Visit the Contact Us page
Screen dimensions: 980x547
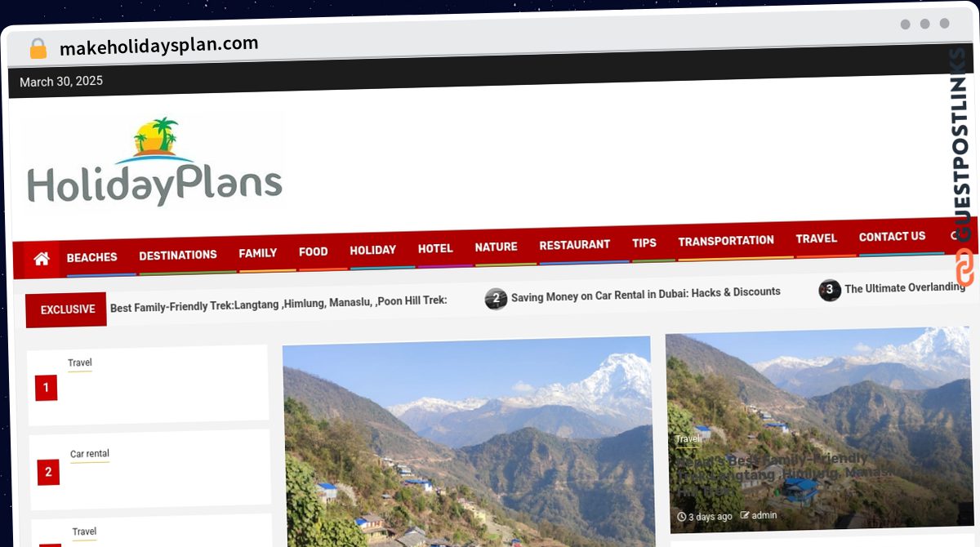892,236
